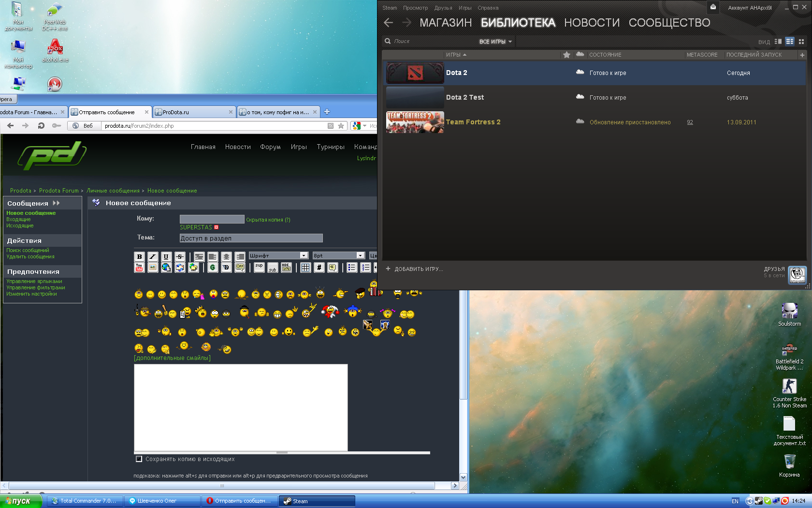The height and width of the screenshot is (508, 812).
Task: Switch to ProDota.ru browser tab
Action: tap(194, 112)
